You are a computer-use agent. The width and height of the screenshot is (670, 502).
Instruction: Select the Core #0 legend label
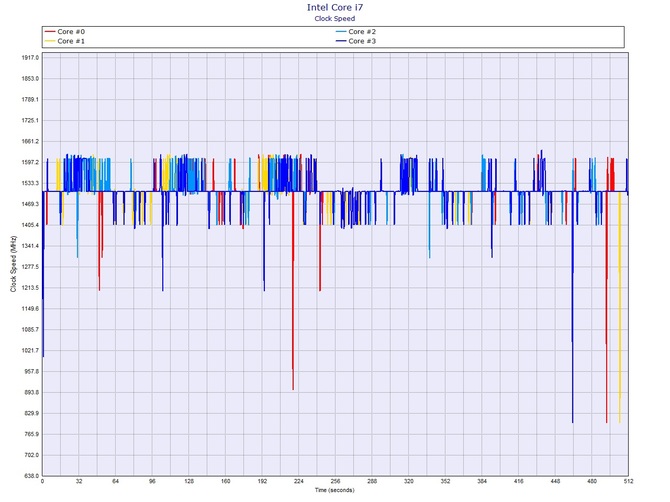pyautogui.click(x=72, y=32)
